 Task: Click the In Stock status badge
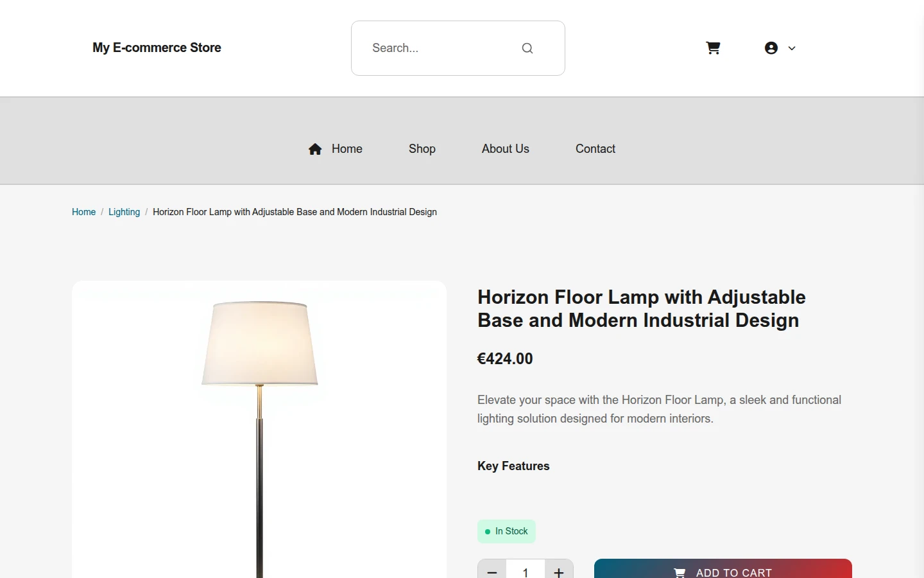pyautogui.click(x=506, y=531)
